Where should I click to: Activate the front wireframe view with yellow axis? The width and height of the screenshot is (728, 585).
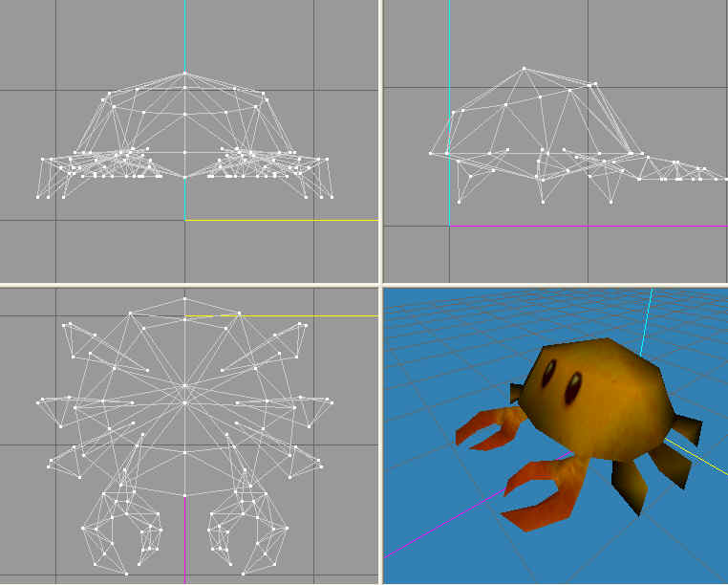point(189,141)
